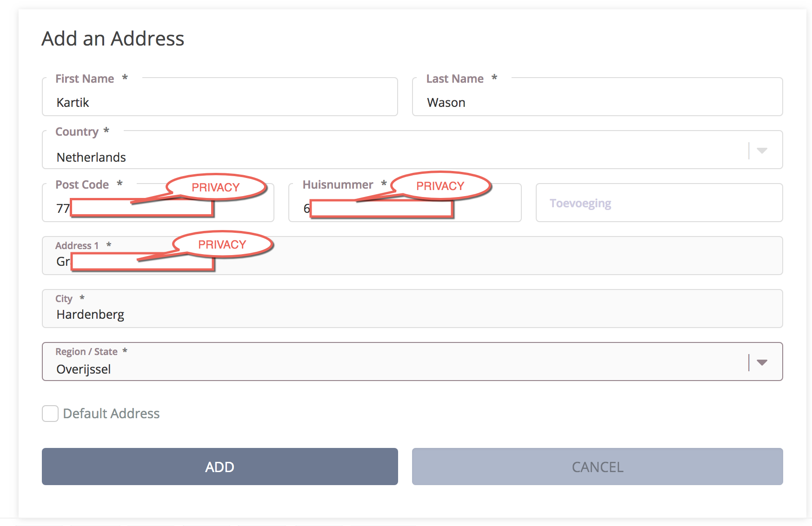Screen dimensions: 812x526
Task: Expand Region / State using its arrow
Action: coord(762,362)
